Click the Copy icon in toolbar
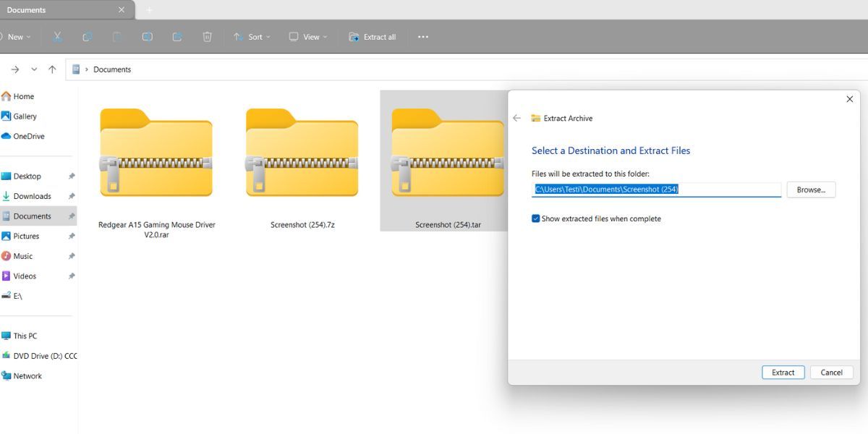Screen dimensions: 868x434 point(87,37)
